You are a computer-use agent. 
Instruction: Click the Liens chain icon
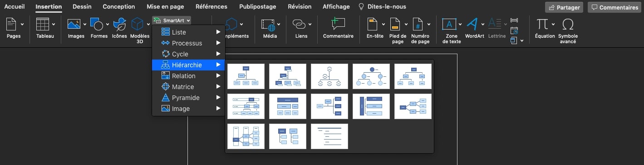[x=299, y=24]
